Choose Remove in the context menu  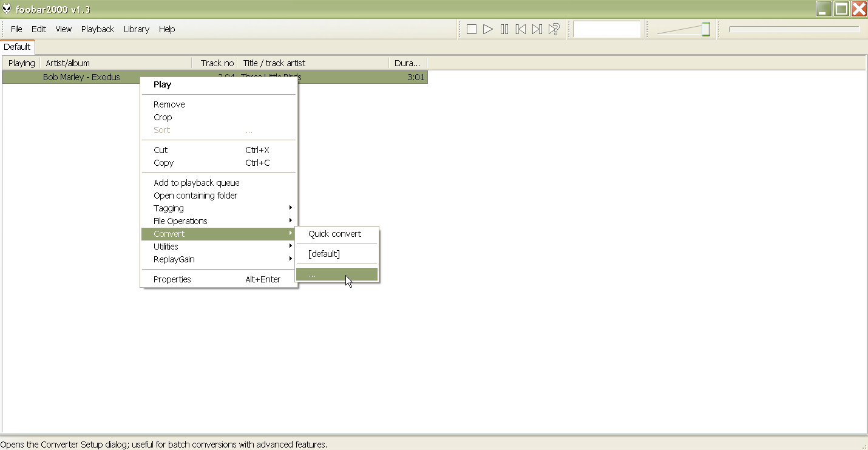click(x=219, y=104)
